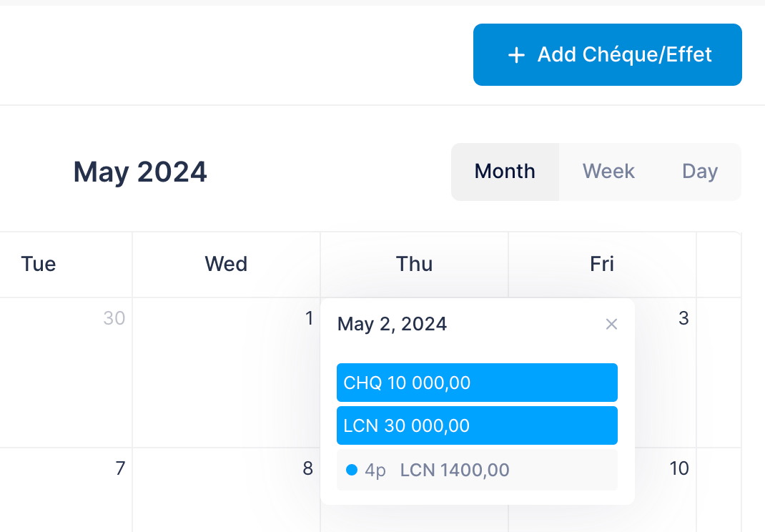The width and height of the screenshot is (765, 532).
Task: Select the Tue column header
Action: pyautogui.click(x=39, y=265)
